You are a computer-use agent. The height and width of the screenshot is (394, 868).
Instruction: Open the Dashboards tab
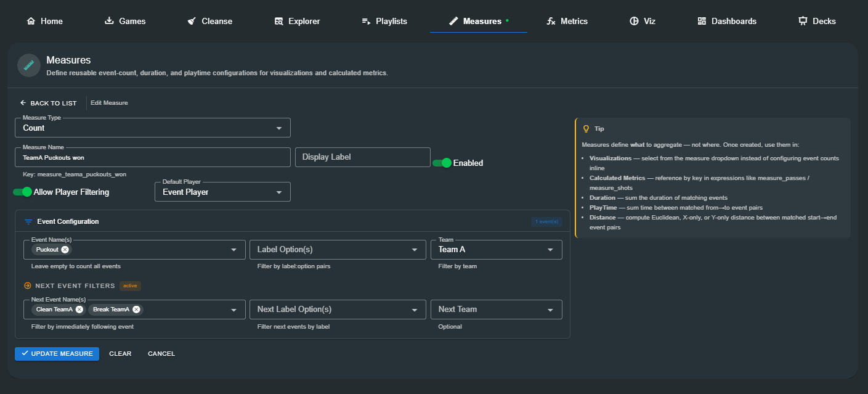(727, 21)
